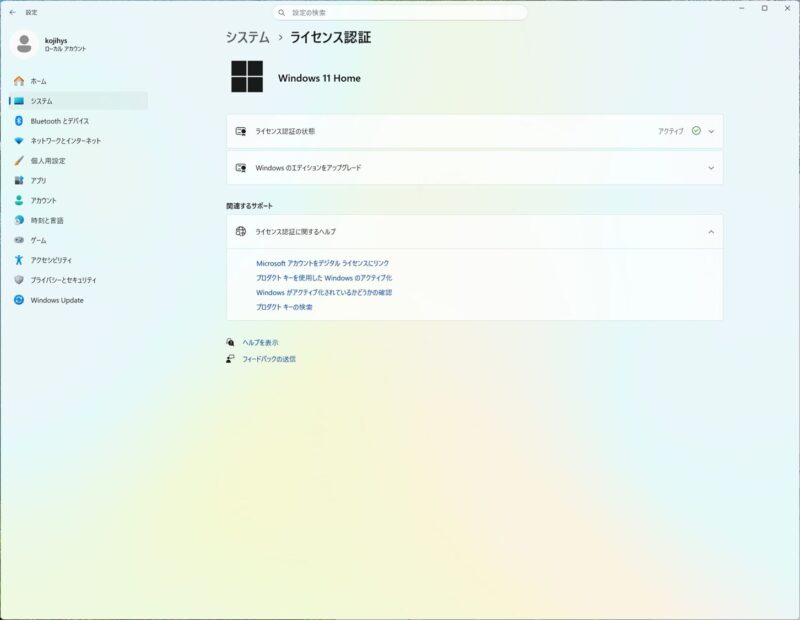This screenshot has width=800, height=620.
Task: Open Bluetooth とデバイス settings
Action: pos(79,121)
